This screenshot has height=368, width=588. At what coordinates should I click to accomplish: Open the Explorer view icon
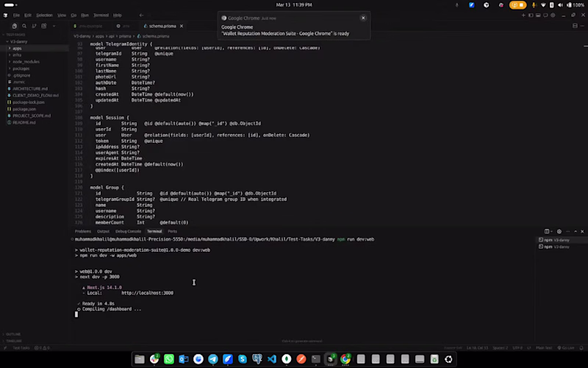tap(14, 26)
